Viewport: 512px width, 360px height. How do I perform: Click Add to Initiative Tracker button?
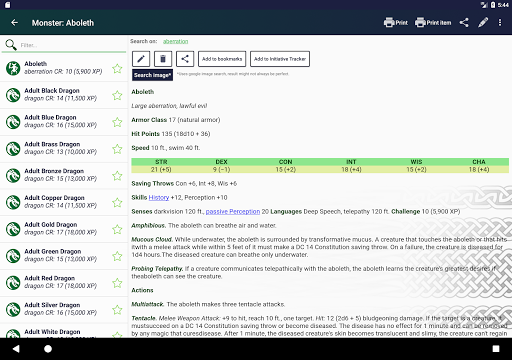click(x=280, y=59)
